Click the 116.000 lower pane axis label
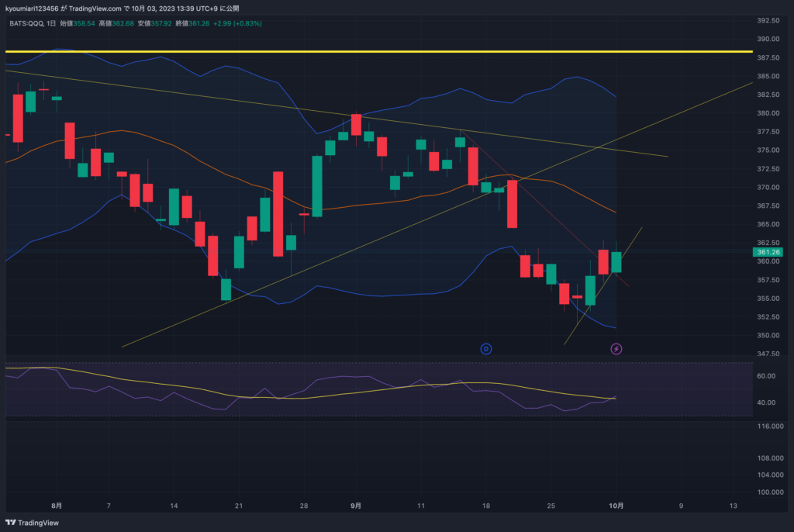This screenshot has height=532, width=794. tap(770, 426)
